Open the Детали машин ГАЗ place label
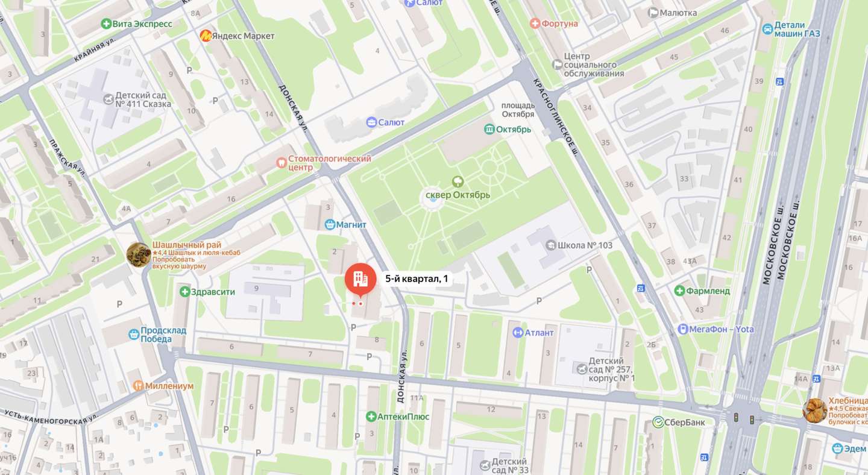The height and width of the screenshot is (475, 868). (x=797, y=29)
